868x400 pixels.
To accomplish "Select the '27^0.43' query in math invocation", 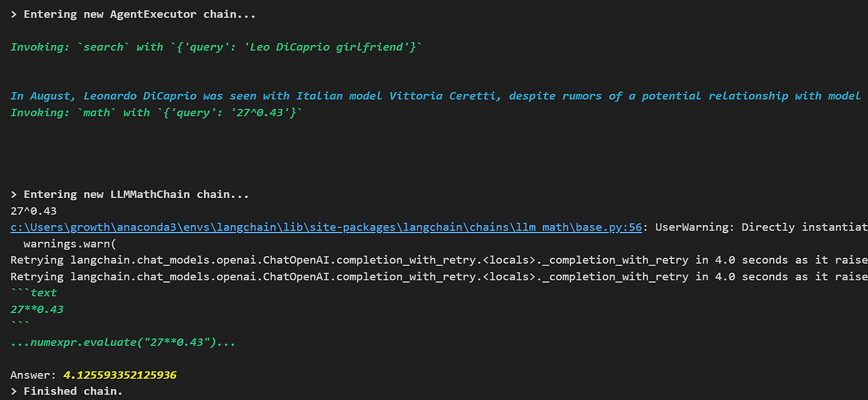I will [x=260, y=113].
